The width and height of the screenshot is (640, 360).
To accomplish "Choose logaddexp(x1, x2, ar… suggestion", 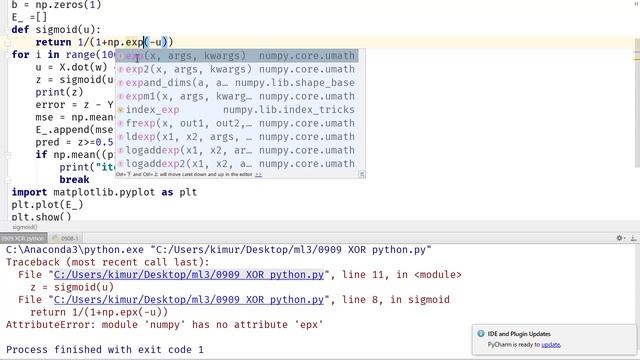I will point(237,150).
